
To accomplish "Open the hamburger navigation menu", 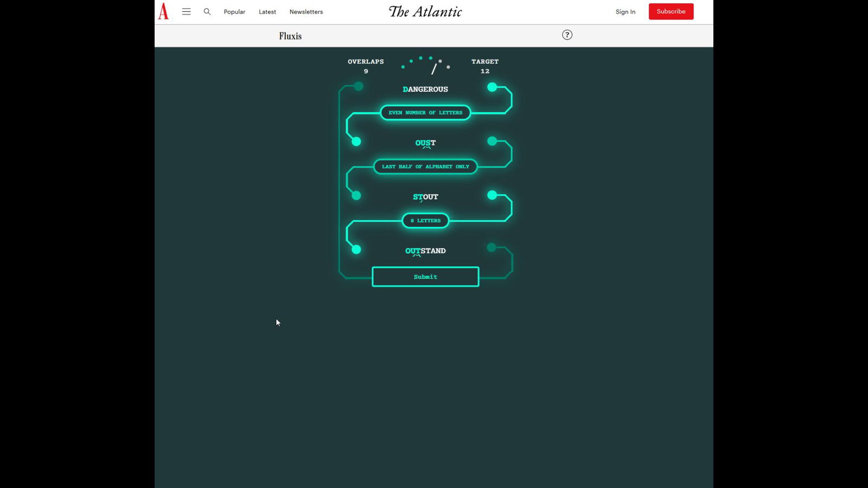I will (186, 11).
